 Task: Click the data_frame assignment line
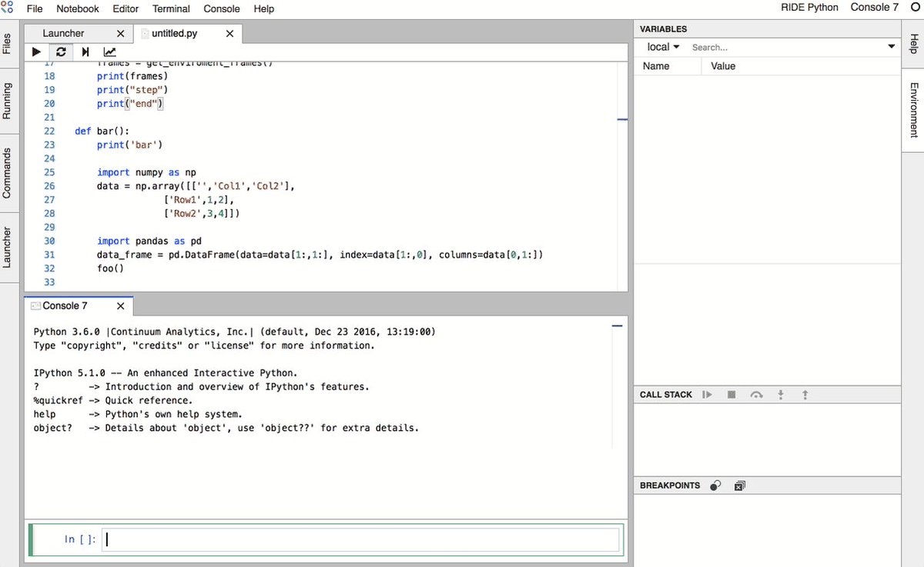(x=320, y=255)
